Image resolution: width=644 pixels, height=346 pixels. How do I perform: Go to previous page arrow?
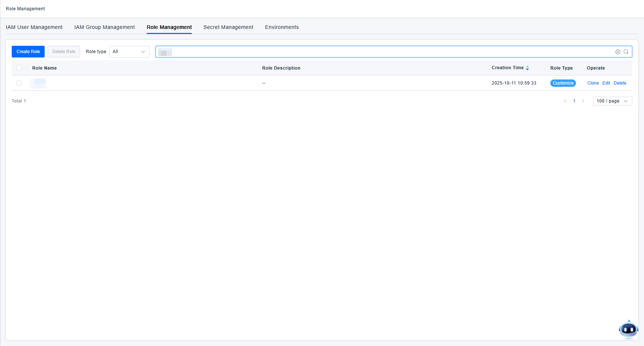tap(565, 101)
